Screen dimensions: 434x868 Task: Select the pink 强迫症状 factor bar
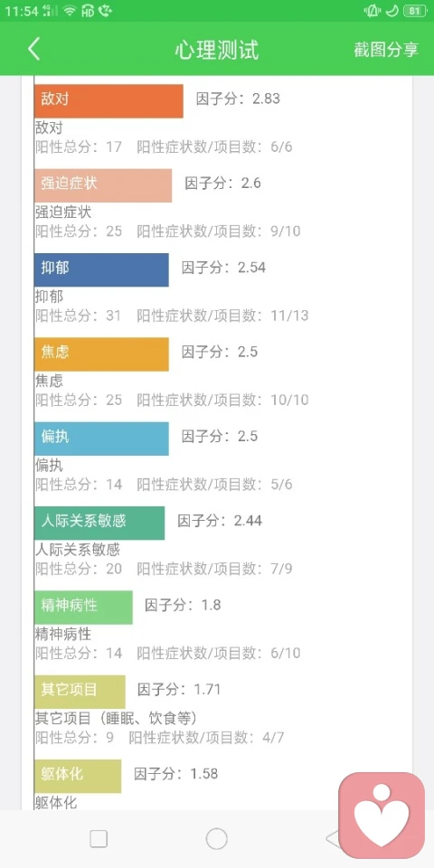click(103, 185)
